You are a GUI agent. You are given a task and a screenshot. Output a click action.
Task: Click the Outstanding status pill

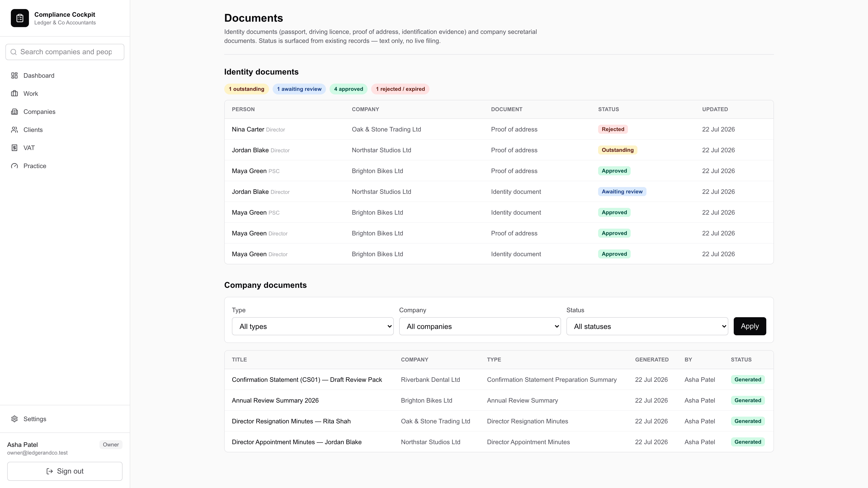point(618,150)
